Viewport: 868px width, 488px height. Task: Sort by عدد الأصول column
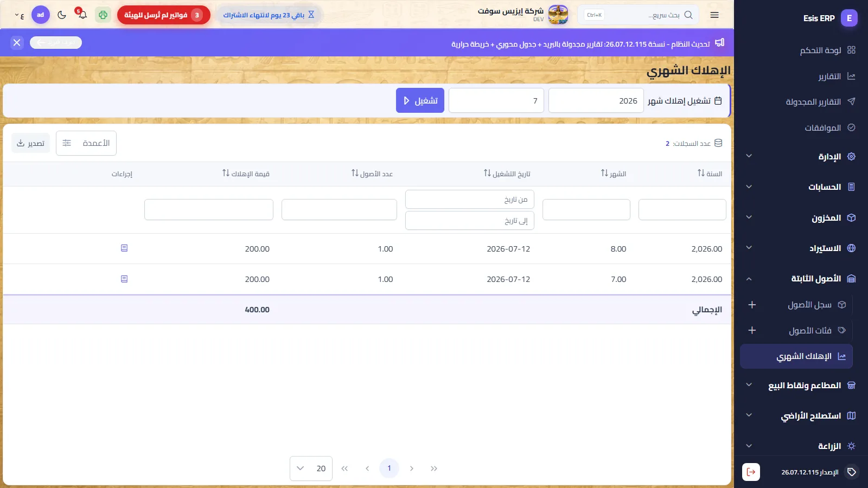point(372,174)
